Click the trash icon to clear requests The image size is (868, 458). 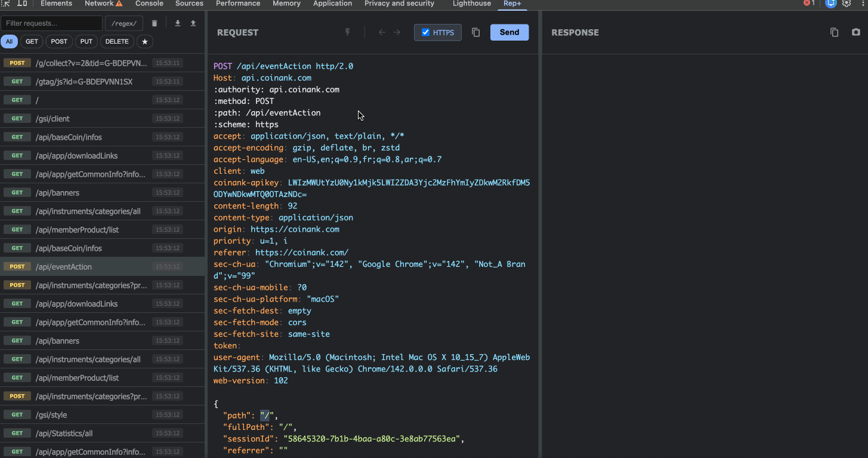155,23
